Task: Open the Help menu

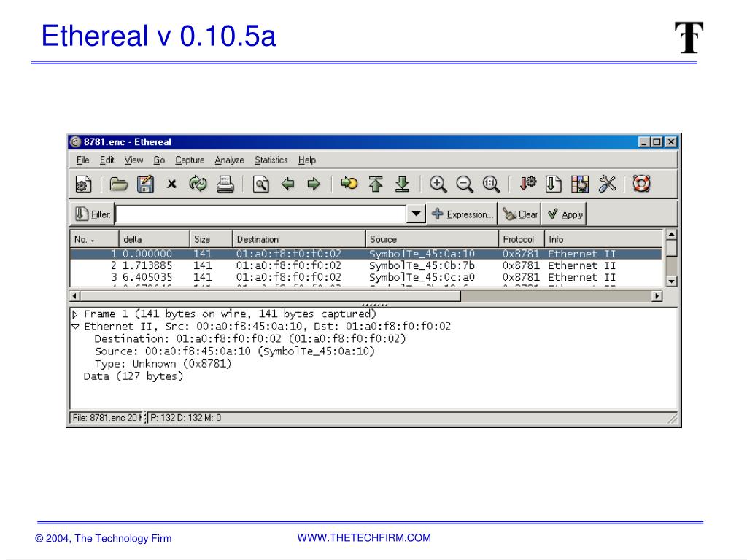Action: pyautogui.click(x=307, y=160)
